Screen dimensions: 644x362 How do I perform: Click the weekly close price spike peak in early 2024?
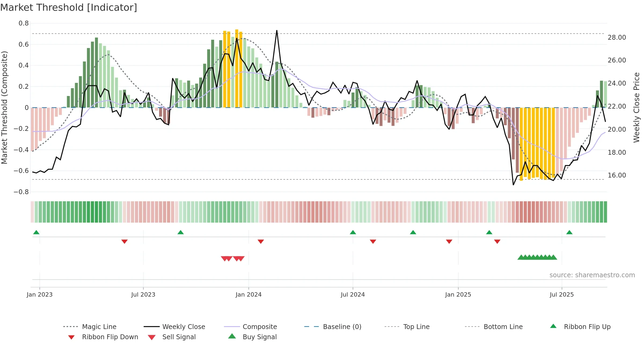(277, 31)
